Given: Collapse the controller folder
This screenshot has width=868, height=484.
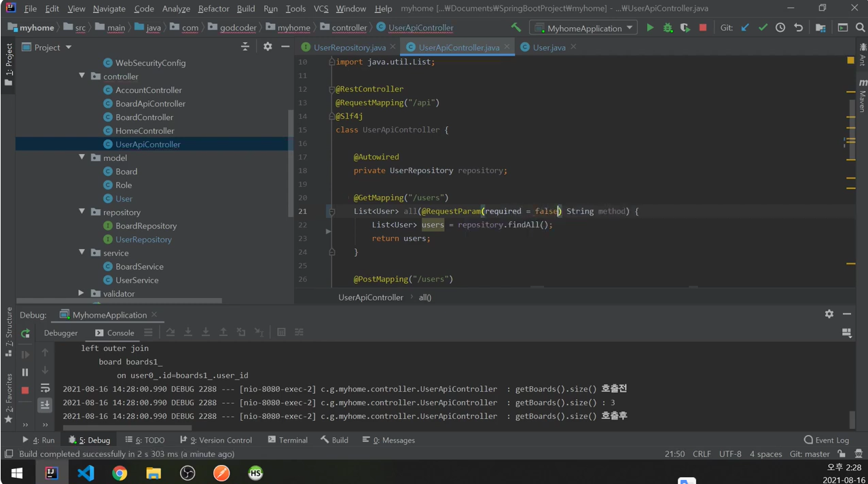Looking at the screenshot, I should [82, 76].
